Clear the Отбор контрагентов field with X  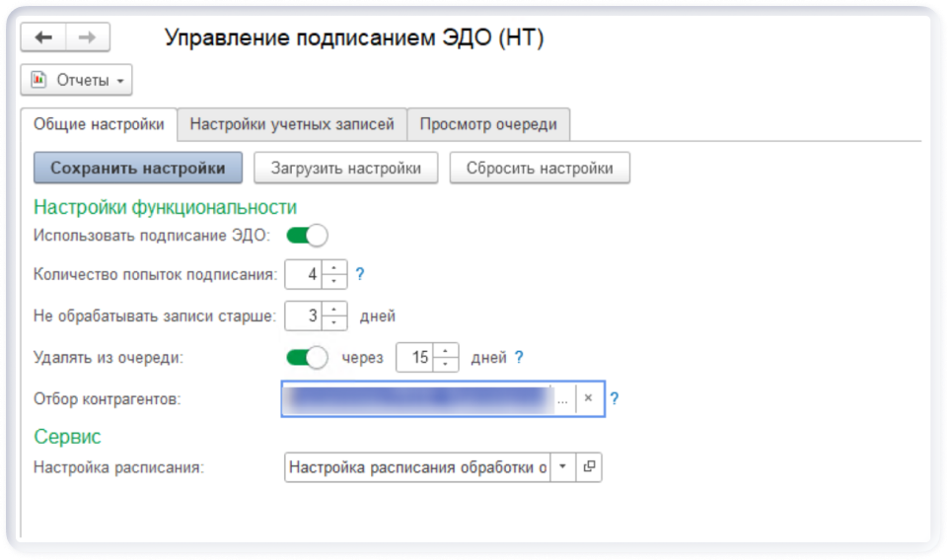click(x=588, y=398)
